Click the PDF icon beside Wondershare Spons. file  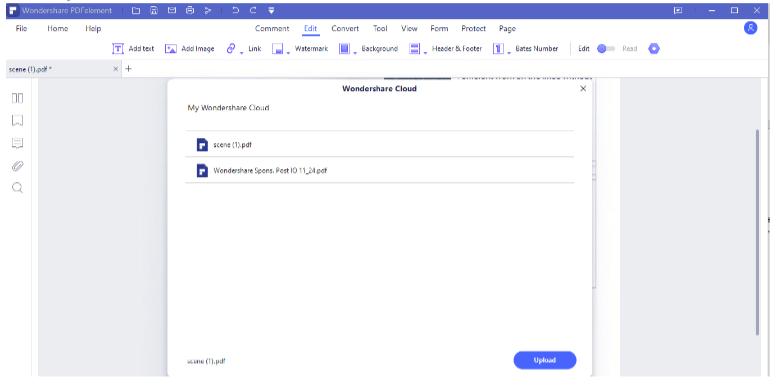[x=202, y=170]
